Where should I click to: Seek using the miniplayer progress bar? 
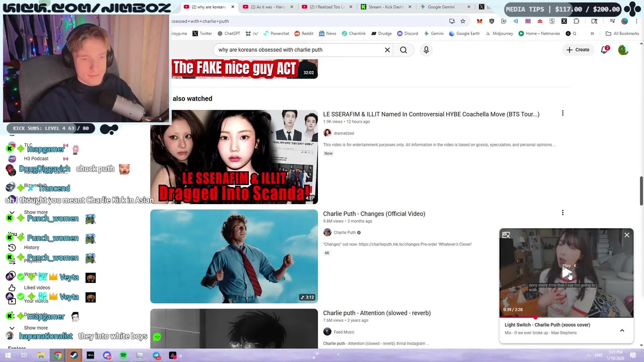pos(567,317)
